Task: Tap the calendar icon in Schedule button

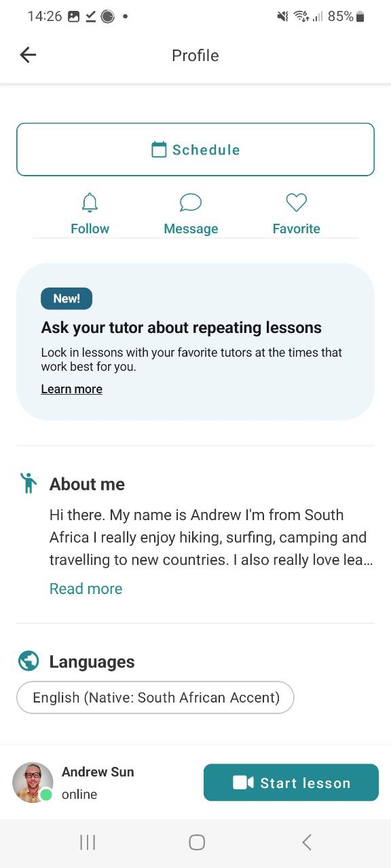Action: (x=159, y=149)
